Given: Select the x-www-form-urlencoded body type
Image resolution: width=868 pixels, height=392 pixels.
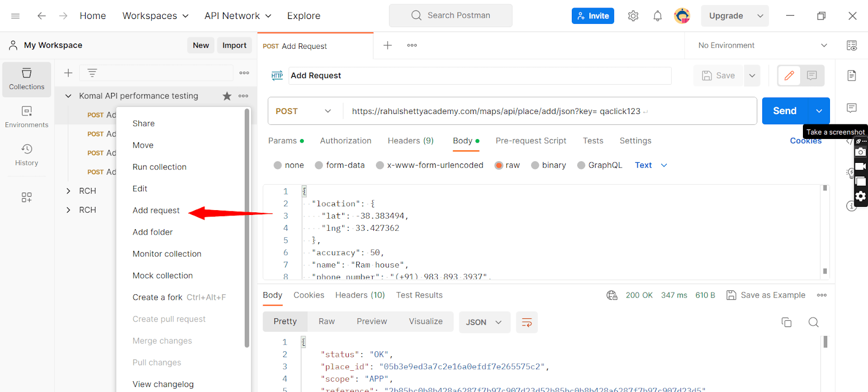Looking at the screenshot, I should 430,165.
